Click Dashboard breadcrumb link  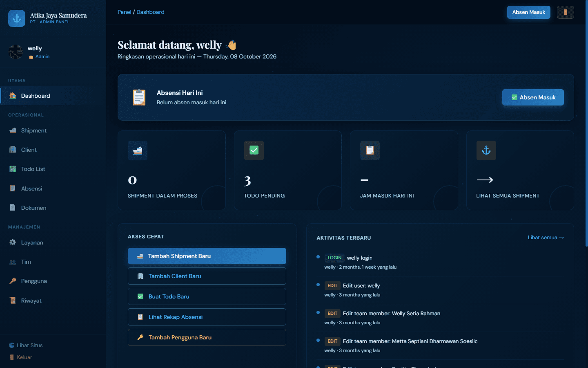[x=150, y=12]
